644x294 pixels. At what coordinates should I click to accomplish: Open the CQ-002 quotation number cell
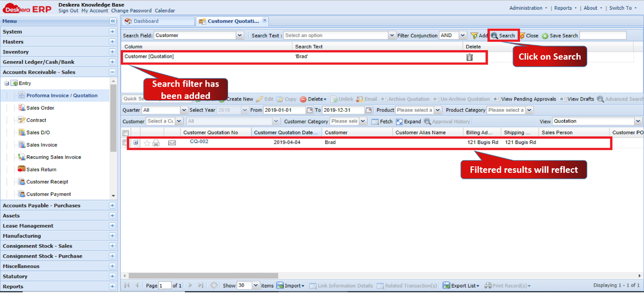pyautogui.click(x=199, y=142)
